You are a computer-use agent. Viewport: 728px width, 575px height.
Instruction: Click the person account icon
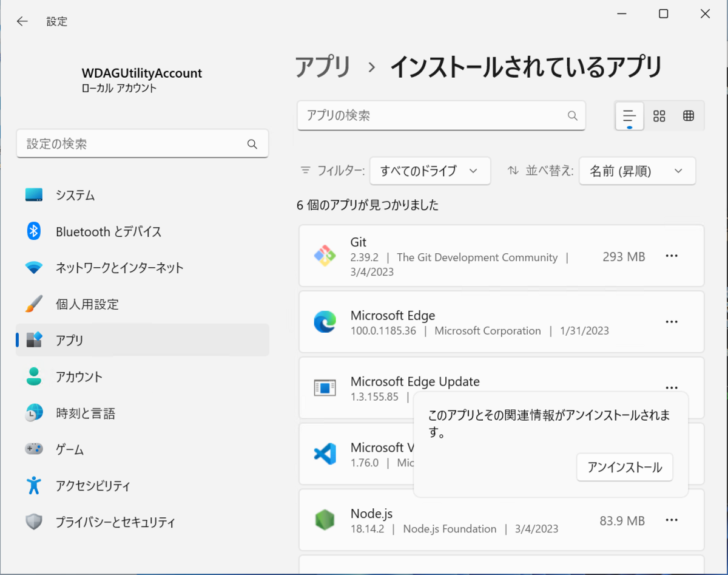34,376
